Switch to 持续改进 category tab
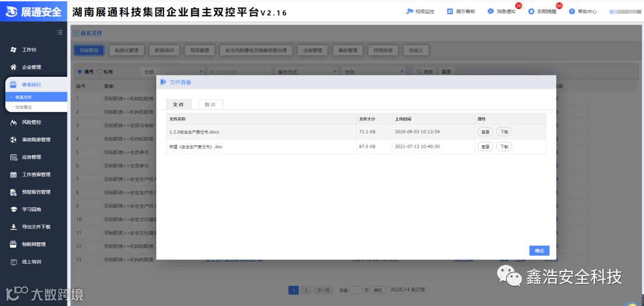This screenshot has height=306, width=644. point(383,51)
